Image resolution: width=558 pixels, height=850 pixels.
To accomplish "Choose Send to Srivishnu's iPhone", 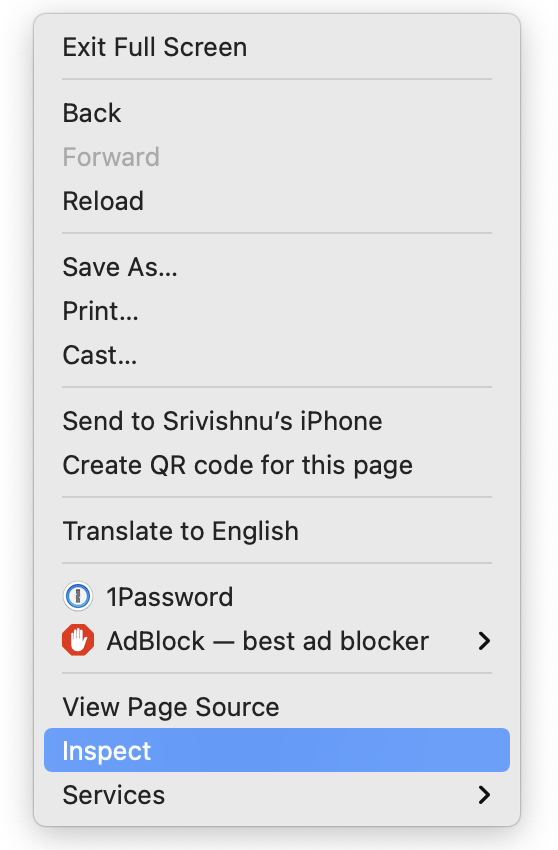I will (x=277, y=421).
